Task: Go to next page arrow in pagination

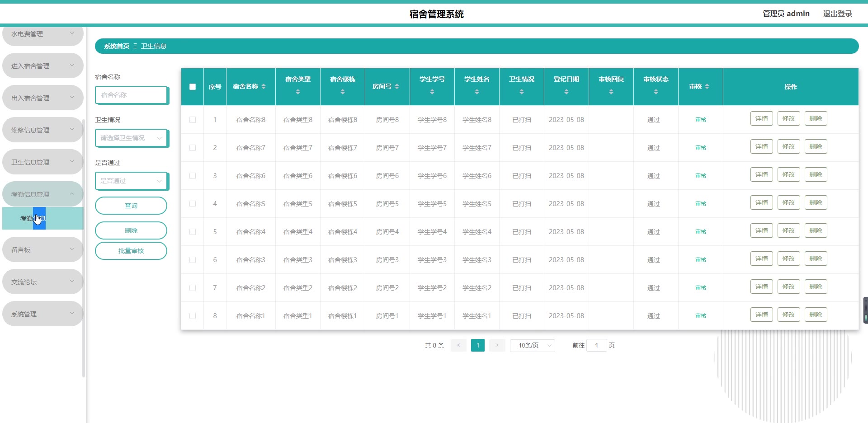Action: pos(497,345)
